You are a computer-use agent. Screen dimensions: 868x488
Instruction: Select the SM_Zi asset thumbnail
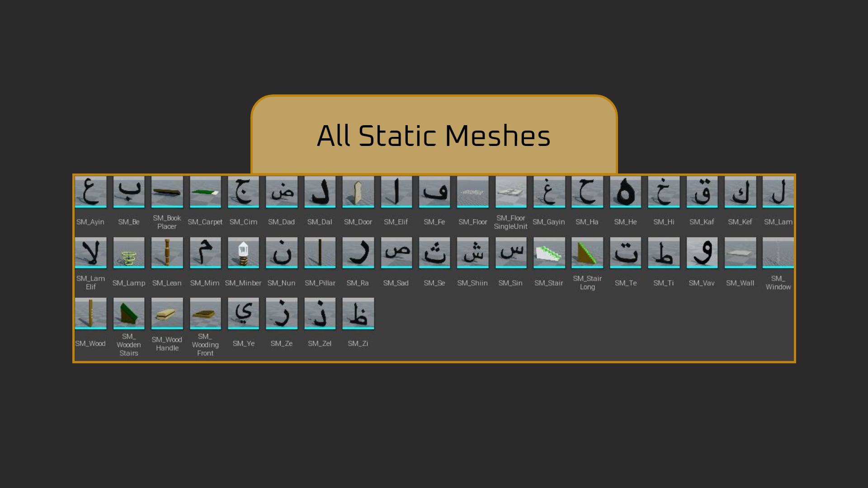[x=358, y=314]
